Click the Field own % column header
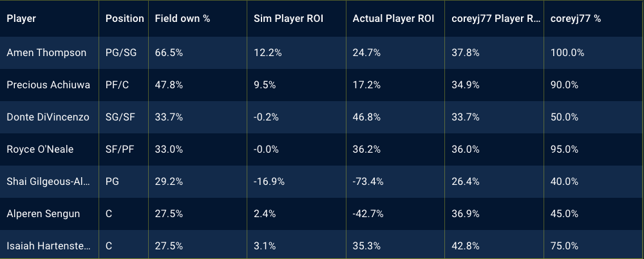 pos(182,19)
